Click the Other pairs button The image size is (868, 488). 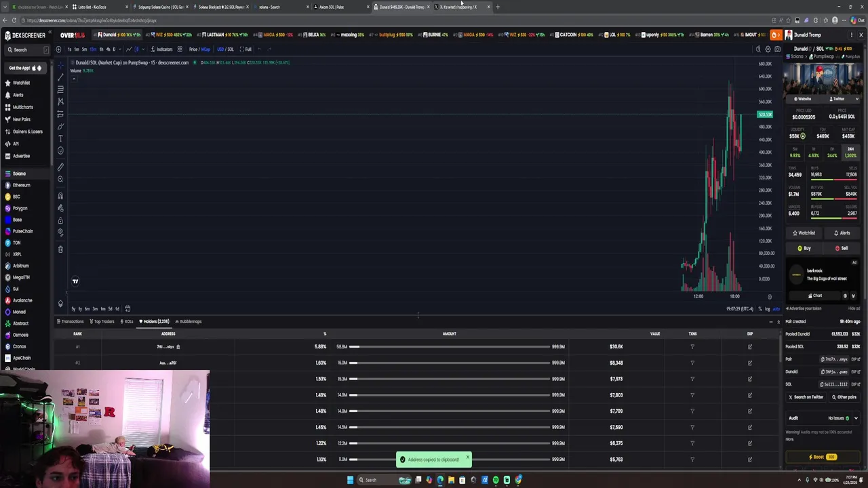click(844, 397)
